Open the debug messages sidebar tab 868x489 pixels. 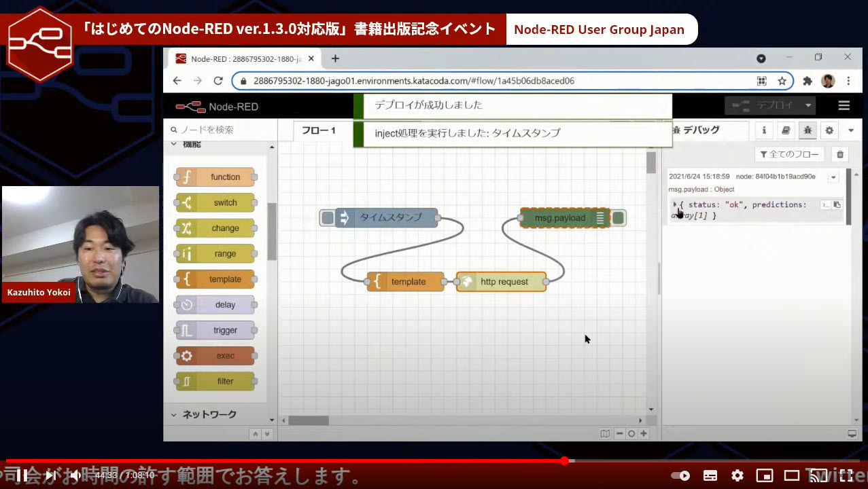pyautogui.click(x=808, y=130)
